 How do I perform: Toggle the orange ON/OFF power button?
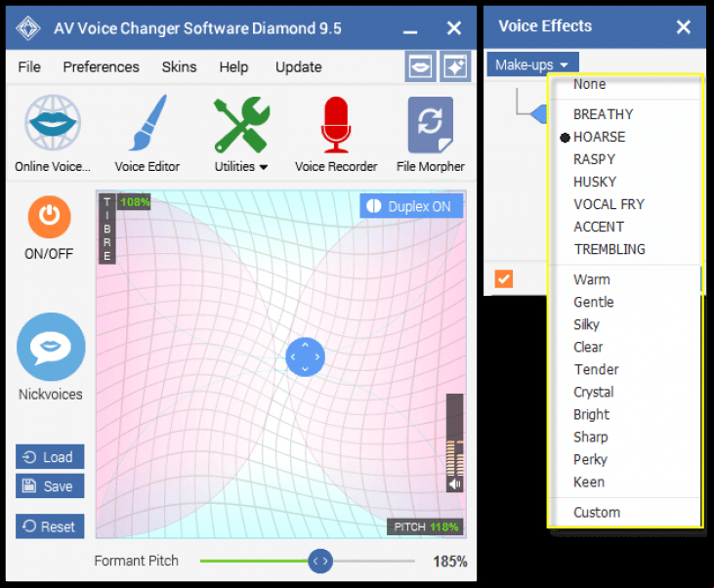click(49, 217)
